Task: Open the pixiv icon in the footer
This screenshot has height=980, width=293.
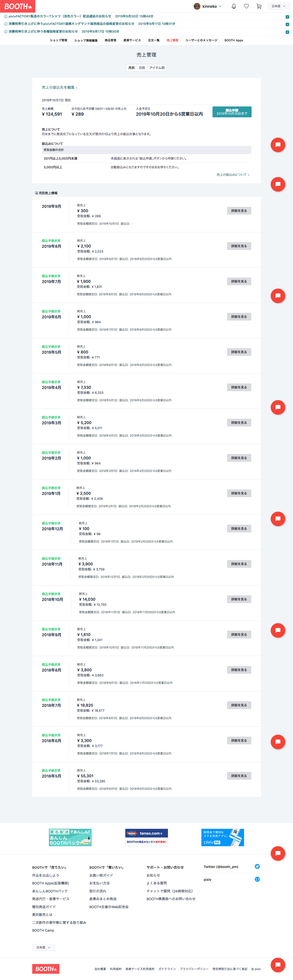Action: pos(257,879)
